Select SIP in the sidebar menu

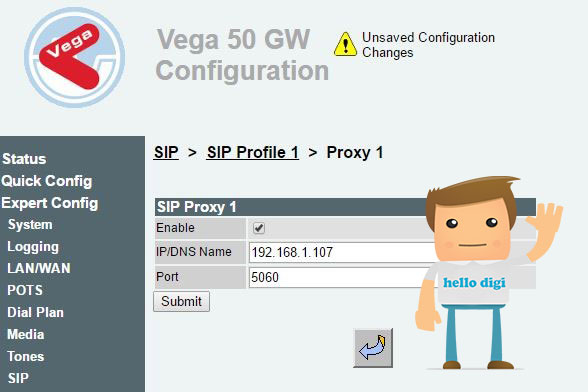18,378
